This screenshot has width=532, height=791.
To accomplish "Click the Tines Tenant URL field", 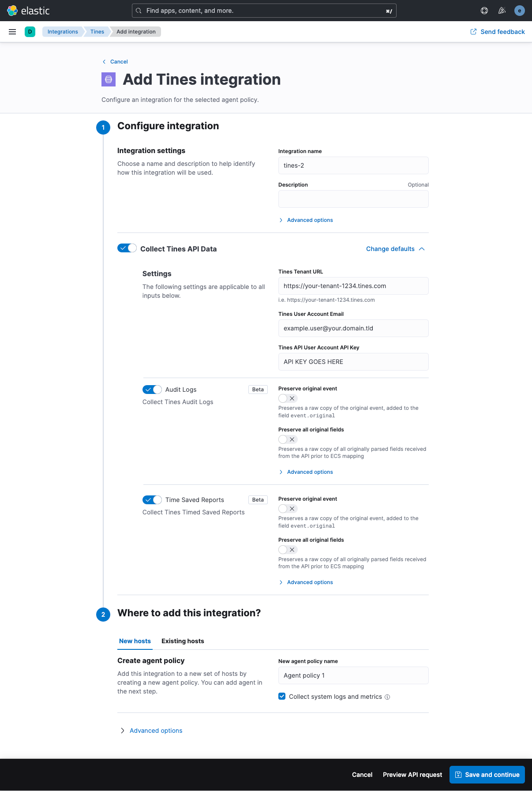I will coord(353,286).
